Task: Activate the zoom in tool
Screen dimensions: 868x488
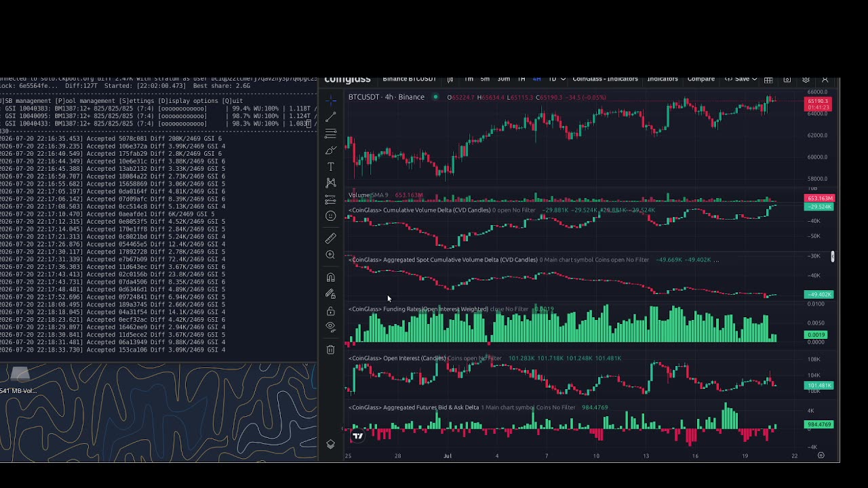Action: tap(330, 255)
